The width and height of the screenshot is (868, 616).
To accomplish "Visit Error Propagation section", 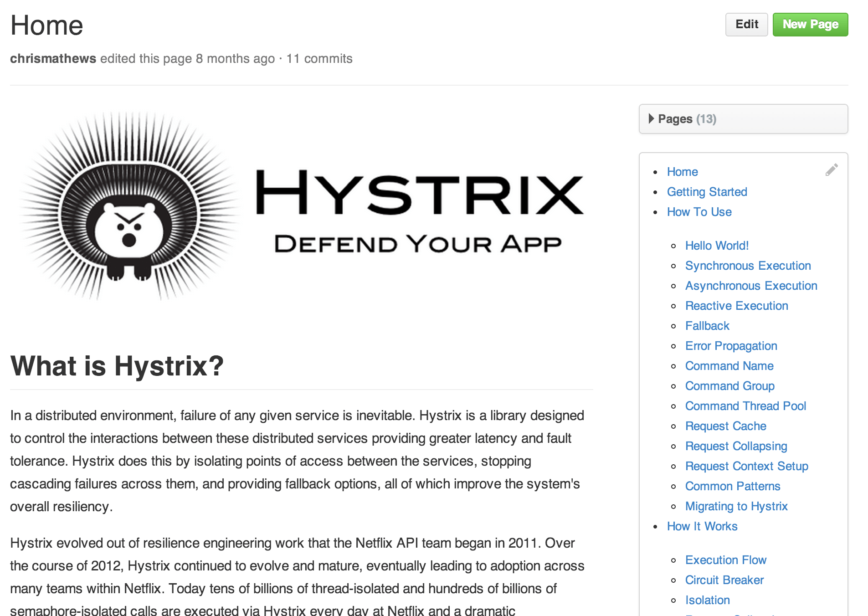I will (x=731, y=346).
